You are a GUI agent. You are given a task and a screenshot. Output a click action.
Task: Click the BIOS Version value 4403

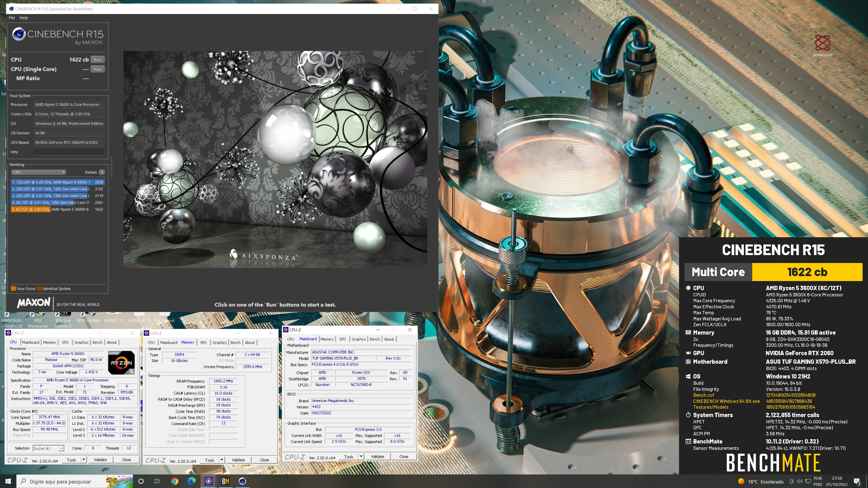(x=361, y=406)
